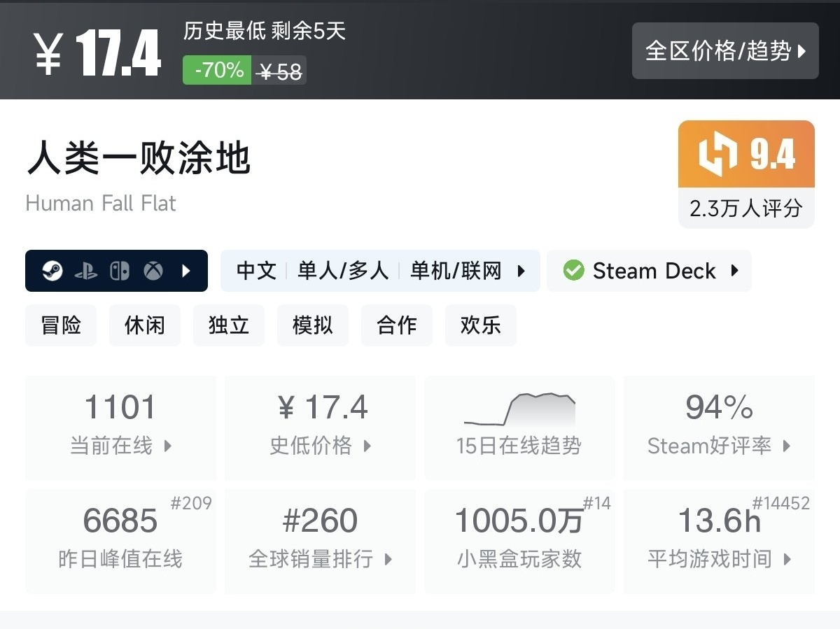Expand the language and multiplayer info arrow

(521, 271)
